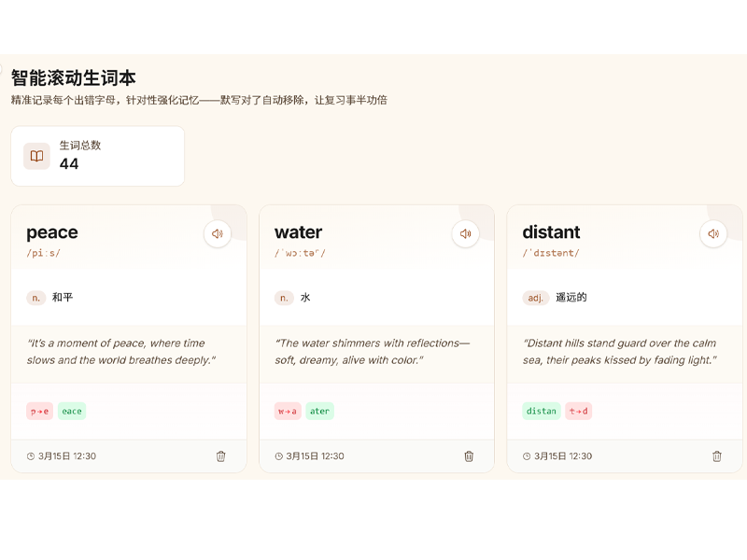Screen dimensions: 747x560
Task: Click the red w→a error tag
Action: 288,411
